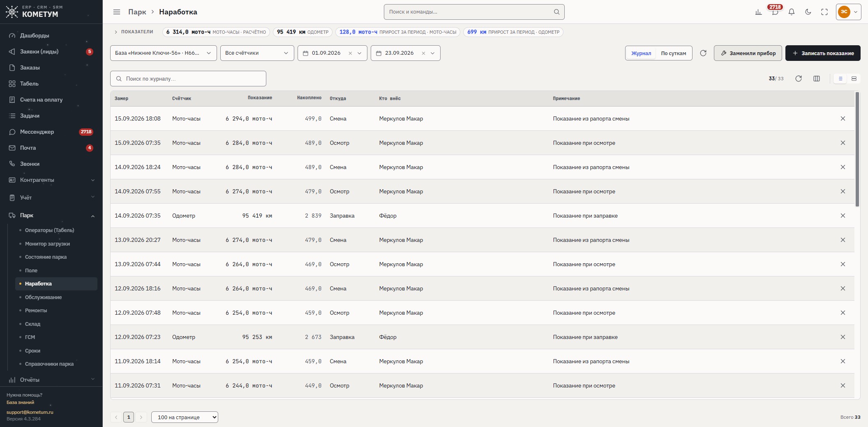The height and width of the screenshot is (427, 868).
Task: Select the Журнал tab
Action: 641,53
